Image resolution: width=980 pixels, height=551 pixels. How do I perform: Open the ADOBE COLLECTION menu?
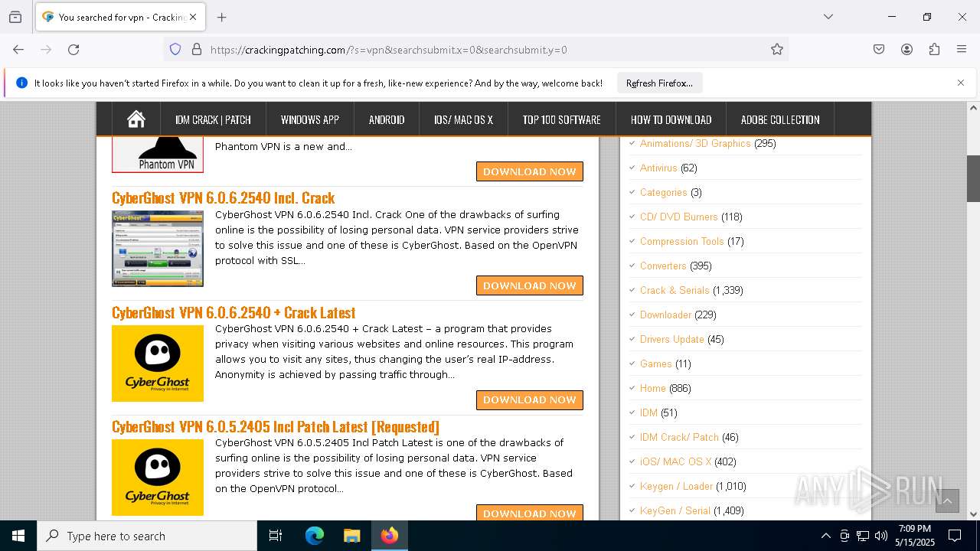pyautogui.click(x=780, y=119)
